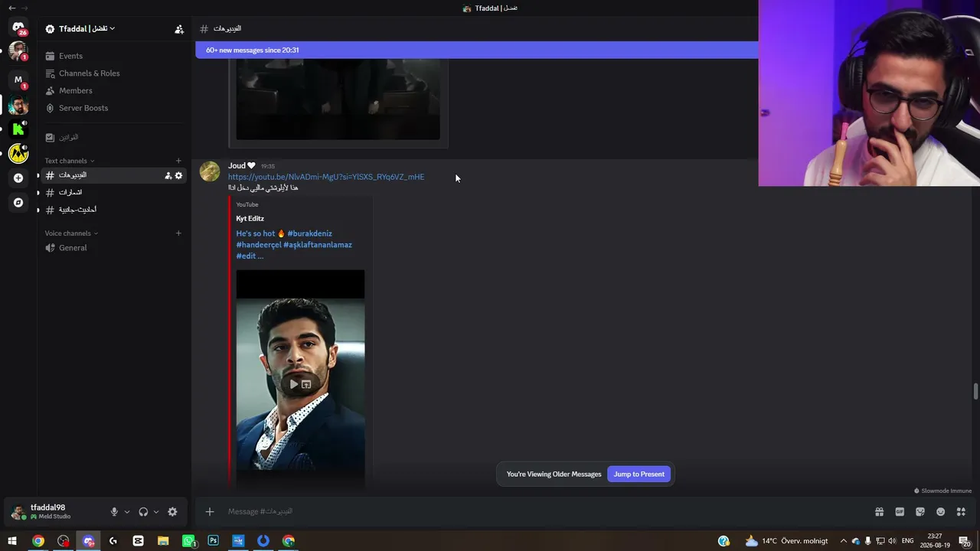Show hidden system tray icons
This screenshot has height=551, width=980.
844,541
